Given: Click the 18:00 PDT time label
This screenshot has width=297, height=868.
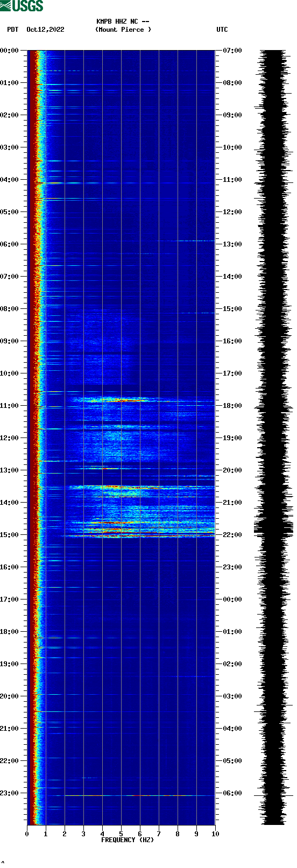Looking at the screenshot, I should 9,632.
